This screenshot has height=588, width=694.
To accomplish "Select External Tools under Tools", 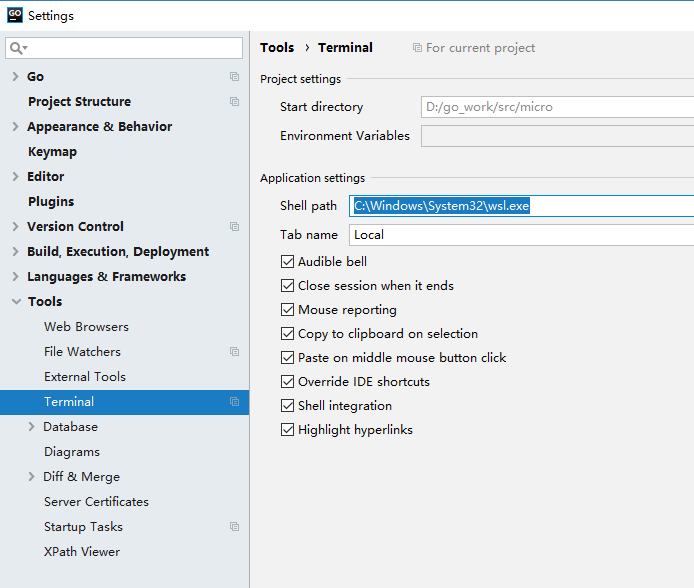I will point(84,377).
